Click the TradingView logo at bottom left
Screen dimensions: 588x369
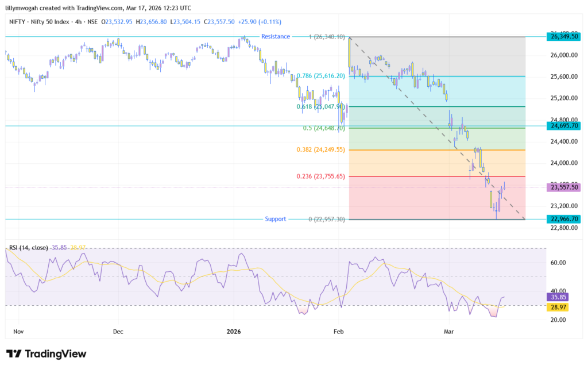[x=46, y=354]
